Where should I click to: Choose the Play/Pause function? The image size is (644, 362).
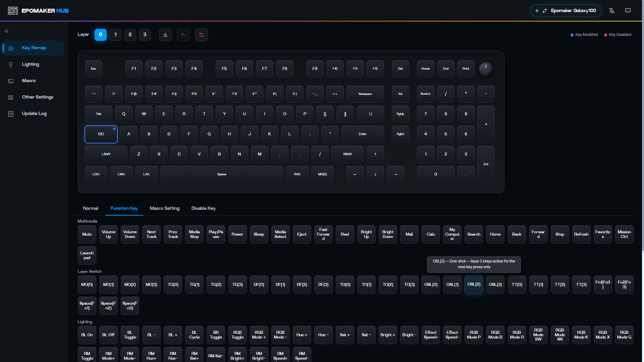(216, 235)
